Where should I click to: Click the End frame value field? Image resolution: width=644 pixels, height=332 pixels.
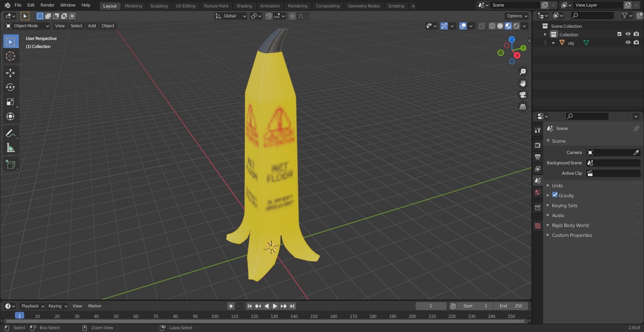point(511,306)
